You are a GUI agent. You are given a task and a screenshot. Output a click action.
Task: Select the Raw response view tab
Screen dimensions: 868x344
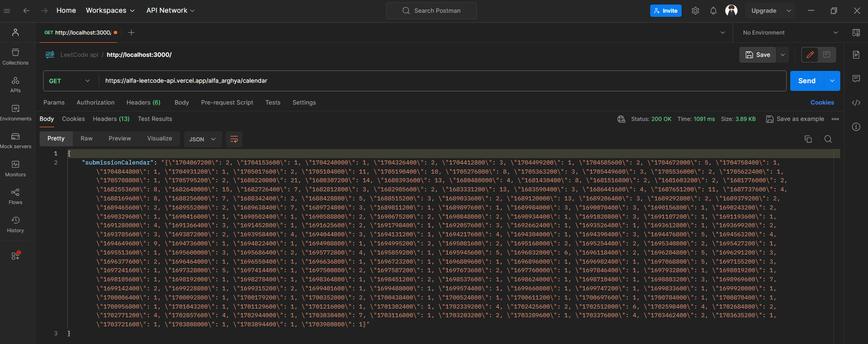[86, 139]
